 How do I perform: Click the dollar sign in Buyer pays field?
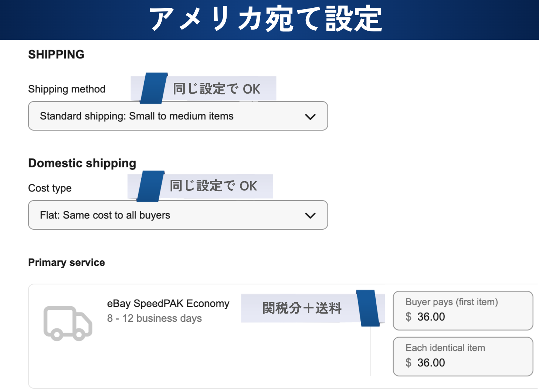point(409,317)
